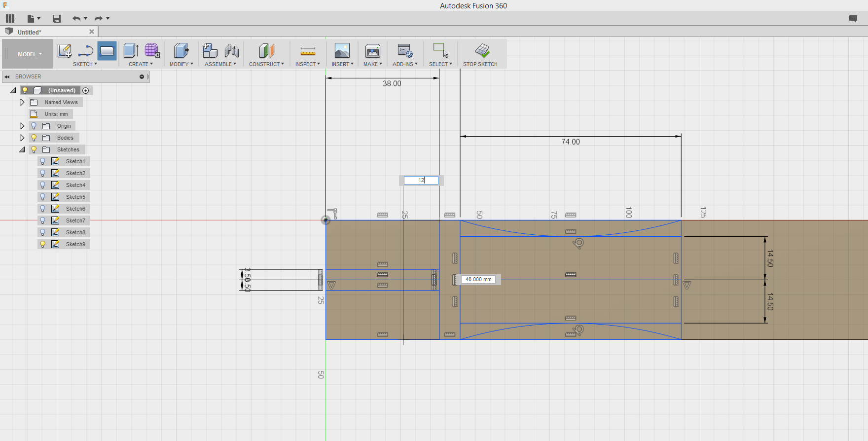Click the dimension input field showing 12

[x=421, y=180]
